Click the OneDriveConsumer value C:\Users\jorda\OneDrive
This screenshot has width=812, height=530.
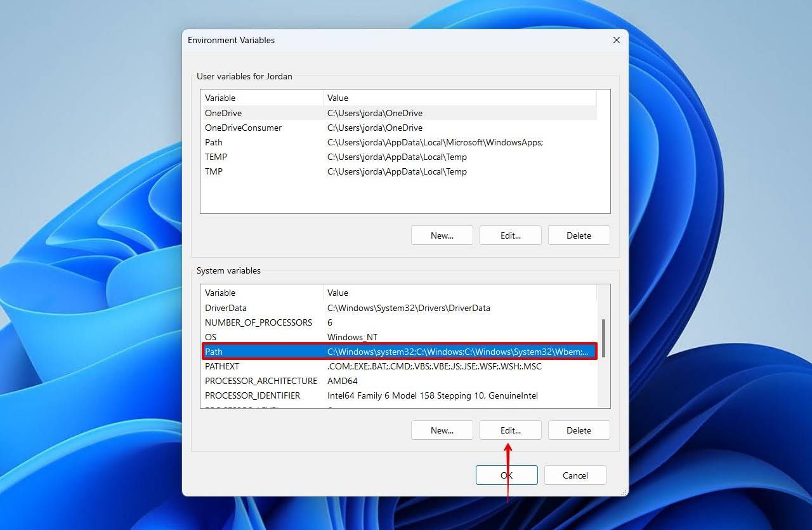pyautogui.click(x=375, y=128)
